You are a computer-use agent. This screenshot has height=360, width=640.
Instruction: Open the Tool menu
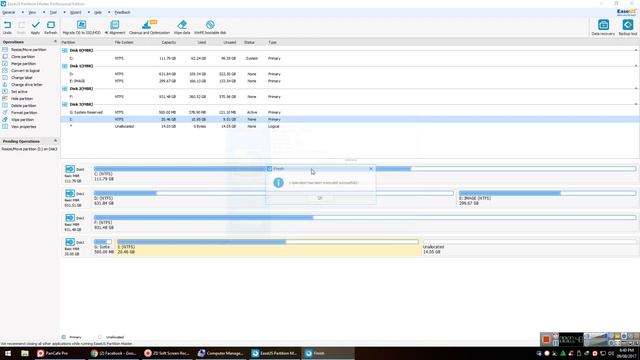[x=53, y=12]
